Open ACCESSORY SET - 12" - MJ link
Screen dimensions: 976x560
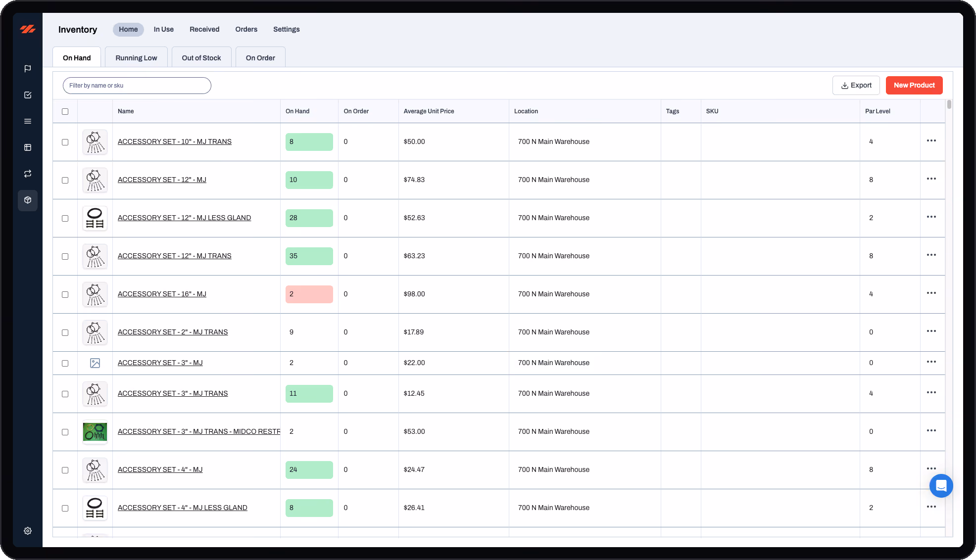coord(162,180)
